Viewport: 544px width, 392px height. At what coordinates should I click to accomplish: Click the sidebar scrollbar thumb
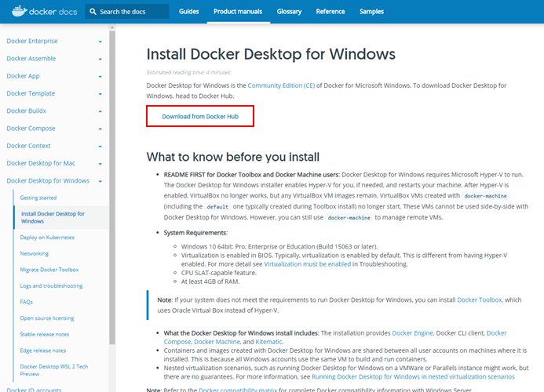pyautogui.click(x=112, y=187)
